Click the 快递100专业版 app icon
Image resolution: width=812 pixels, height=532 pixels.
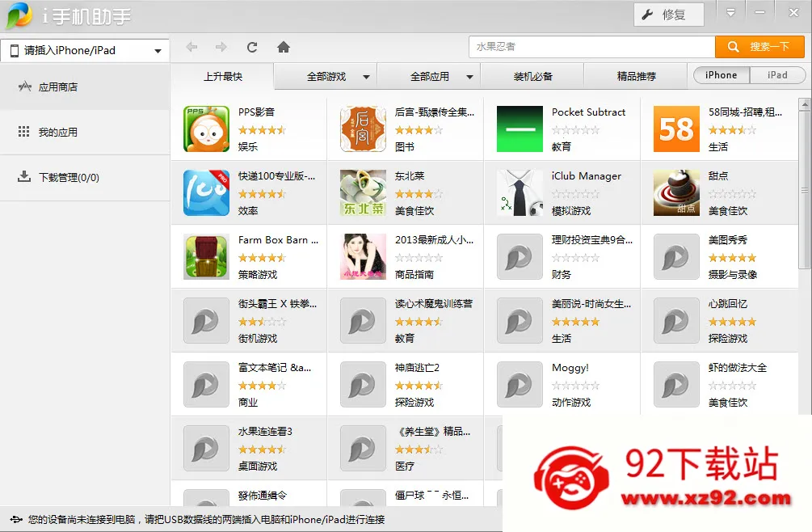(206, 192)
